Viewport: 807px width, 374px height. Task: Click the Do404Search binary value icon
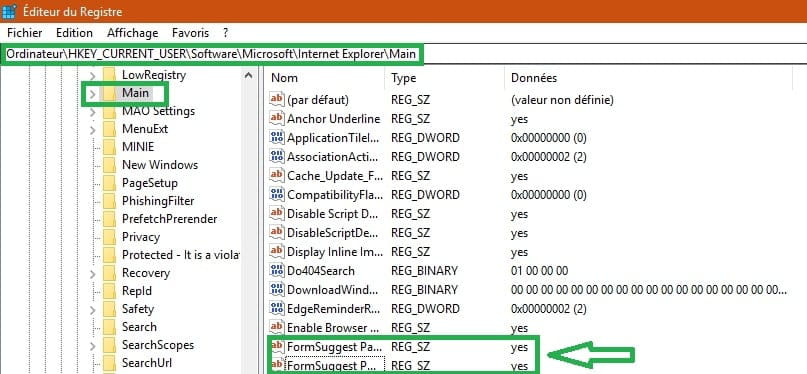(x=277, y=271)
